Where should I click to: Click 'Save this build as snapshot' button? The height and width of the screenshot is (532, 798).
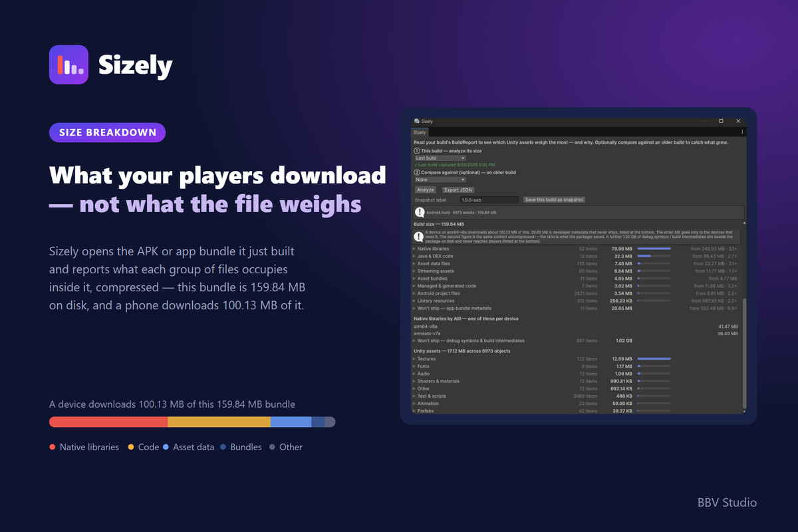[554, 199]
